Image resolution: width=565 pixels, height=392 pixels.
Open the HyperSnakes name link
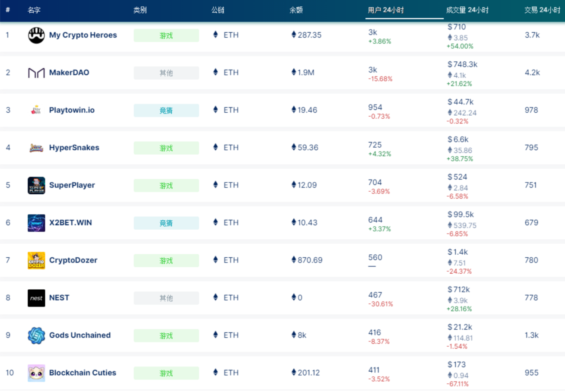click(74, 148)
